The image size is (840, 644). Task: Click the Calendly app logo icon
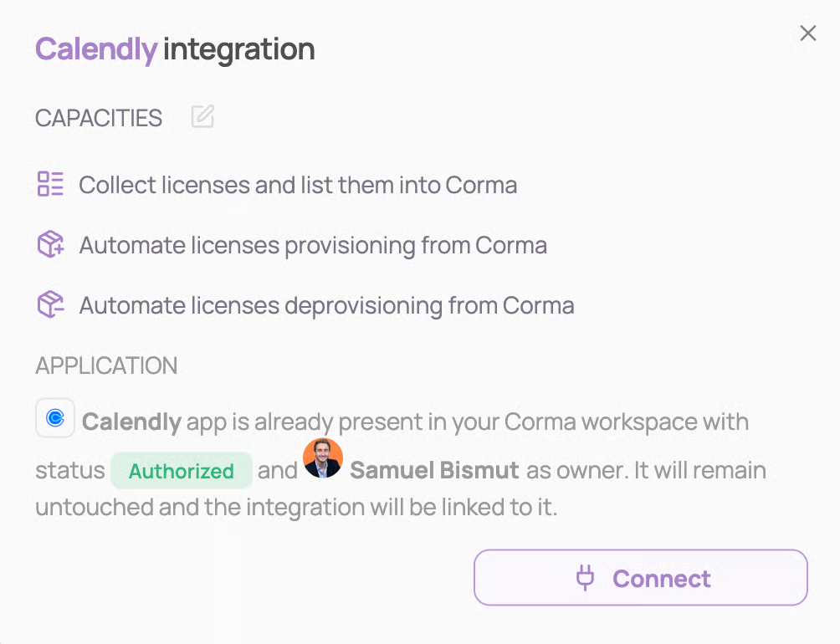pos(55,419)
